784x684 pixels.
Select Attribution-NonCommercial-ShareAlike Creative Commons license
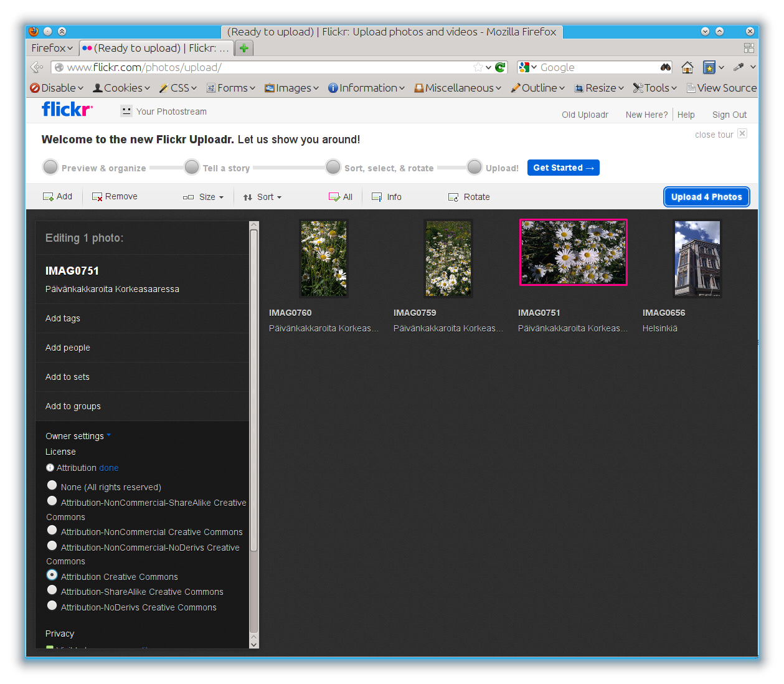tap(52, 501)
